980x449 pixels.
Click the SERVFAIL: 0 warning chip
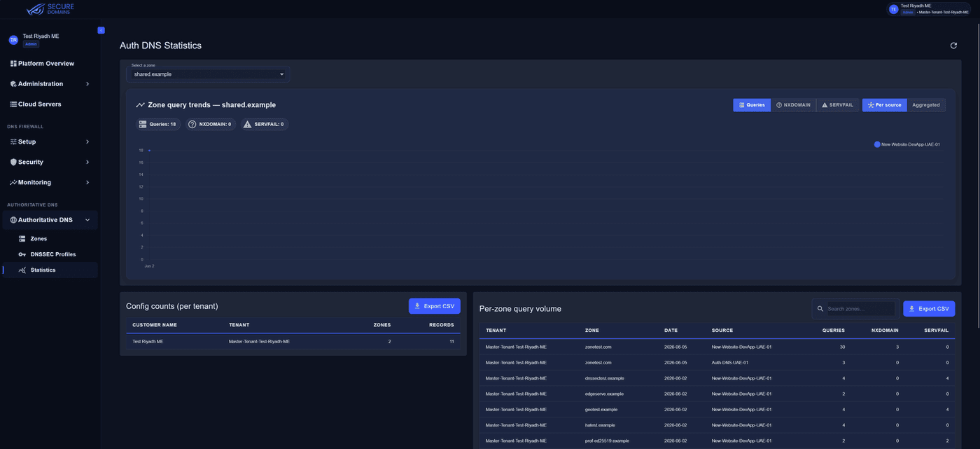tap(264, 124)
